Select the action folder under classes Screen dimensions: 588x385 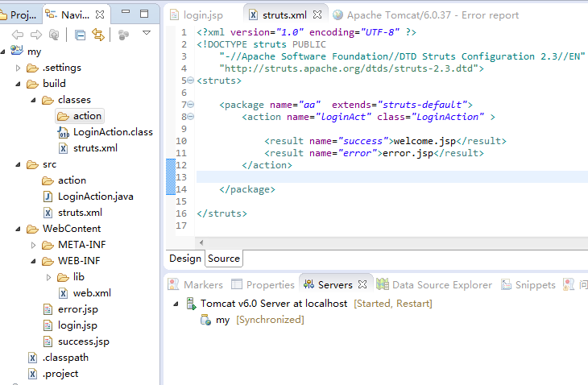80,116
